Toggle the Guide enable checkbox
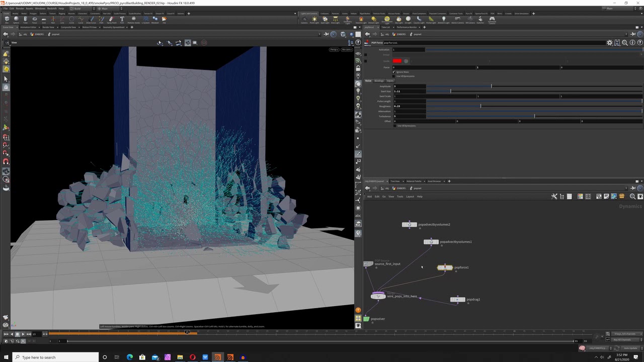 (366, 61)
